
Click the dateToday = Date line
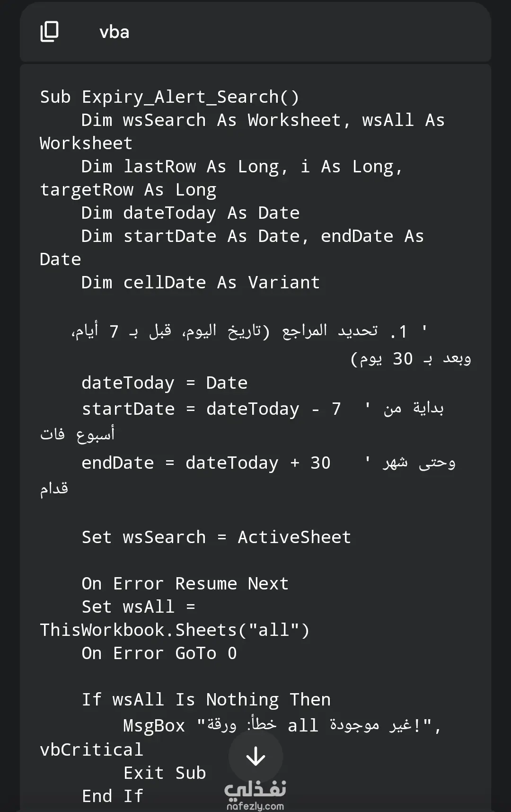164,383
